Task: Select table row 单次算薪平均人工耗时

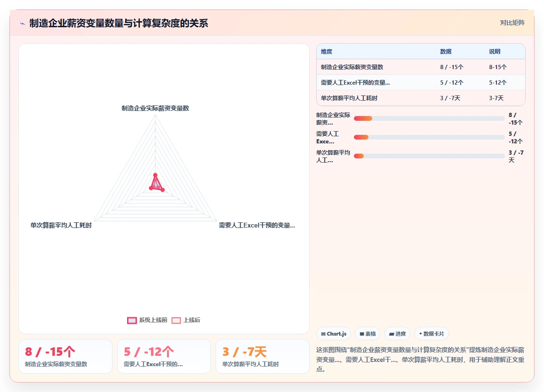Action: 421,98
